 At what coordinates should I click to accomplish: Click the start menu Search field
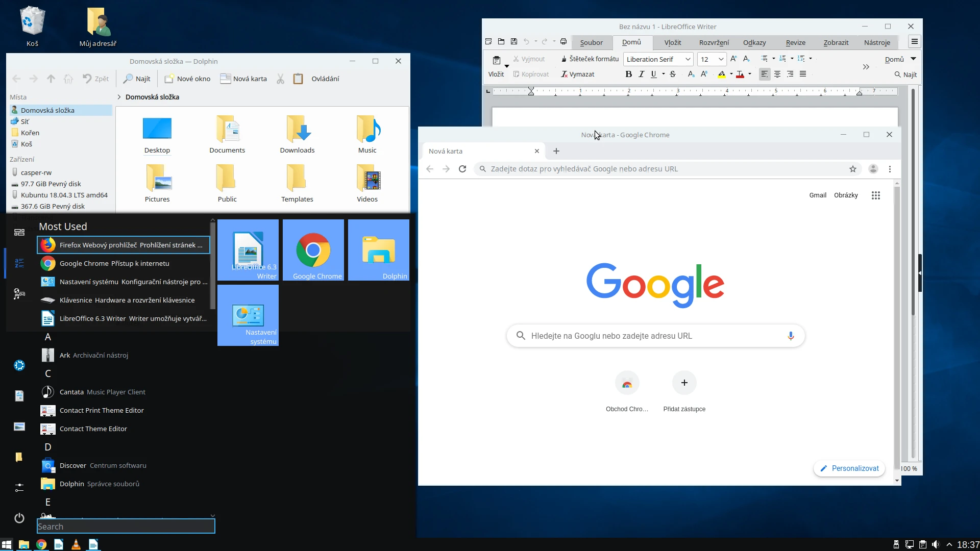pos(126,527)
